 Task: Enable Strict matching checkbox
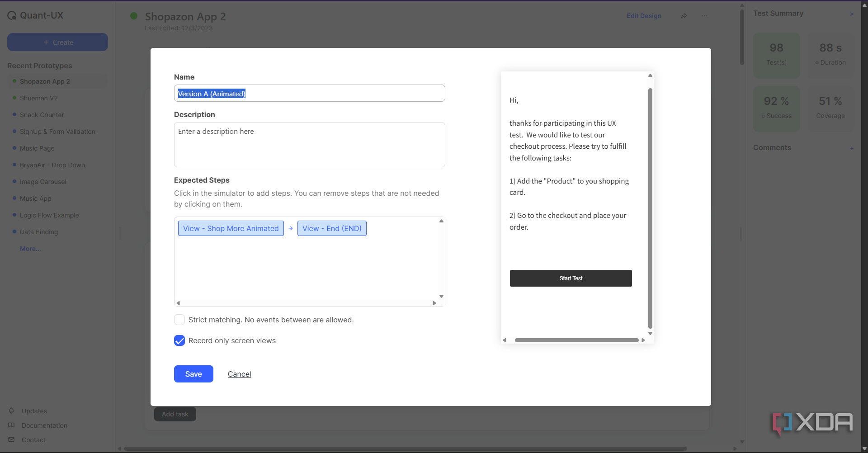(179, 320)
